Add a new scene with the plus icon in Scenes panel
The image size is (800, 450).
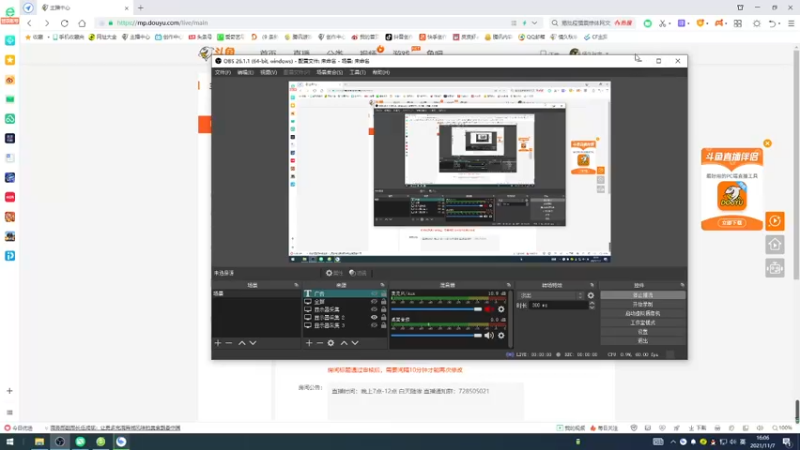218,343
